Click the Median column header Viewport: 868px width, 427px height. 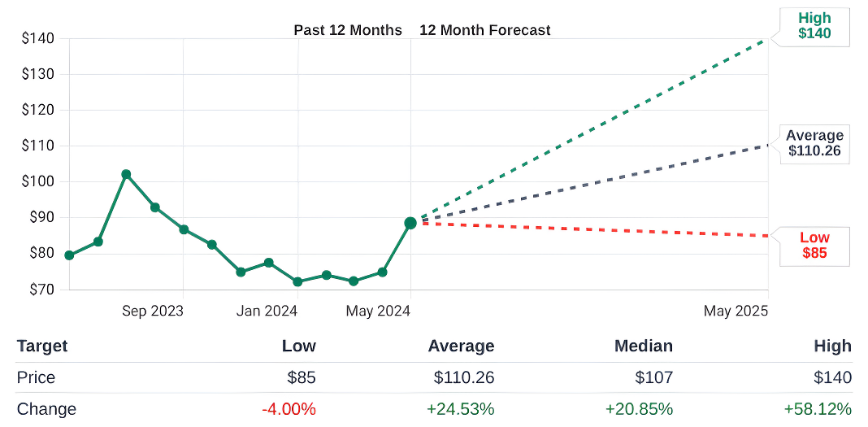(642, 346)
